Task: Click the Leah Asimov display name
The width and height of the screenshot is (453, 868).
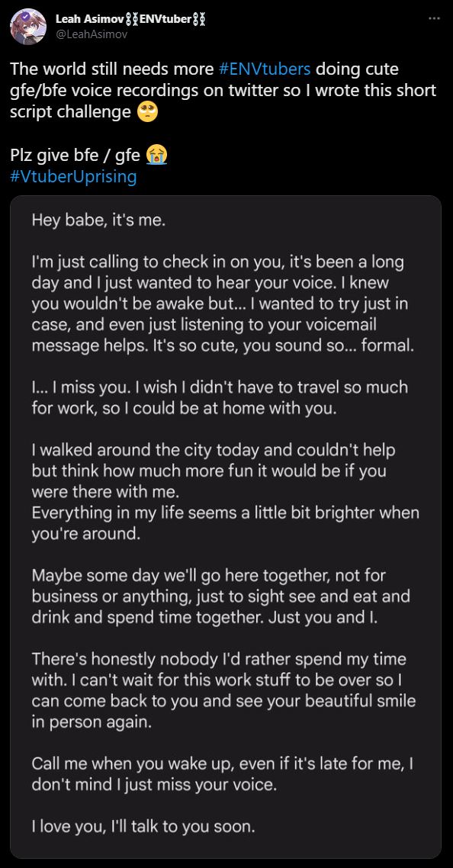Action: 88,19
